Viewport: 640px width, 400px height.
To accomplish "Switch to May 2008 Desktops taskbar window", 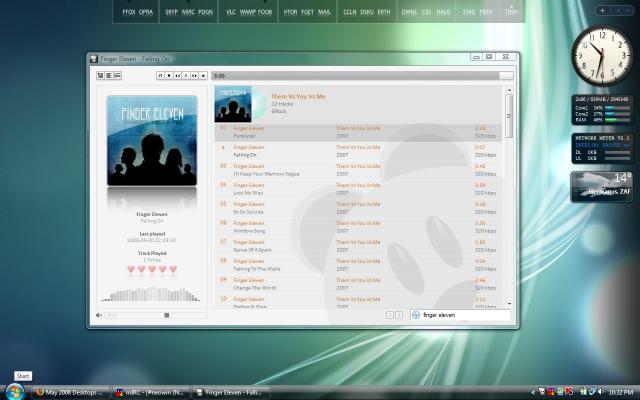I will (x=70, y=393).
